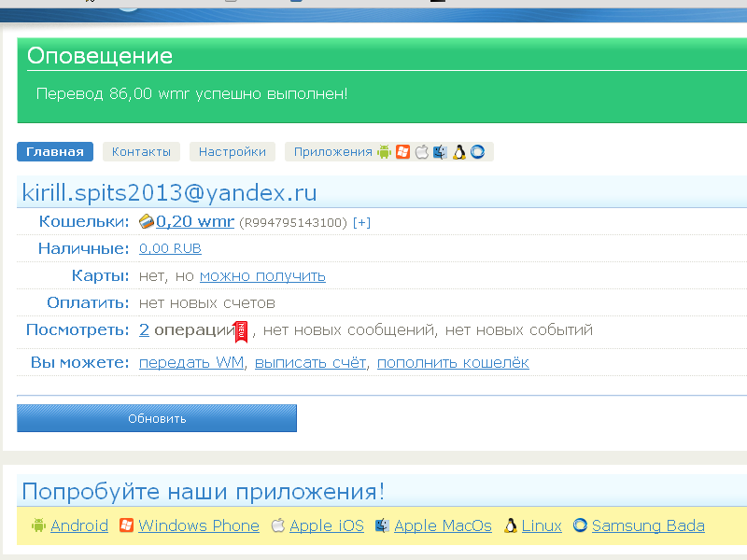Open the Главная tab
747x560 pixels.
(55, 152)
